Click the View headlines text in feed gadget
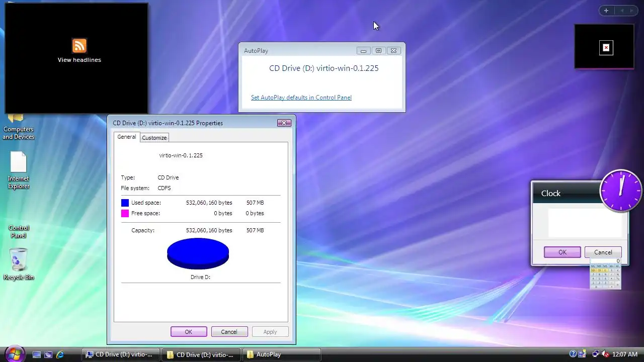Image resolution: width=644 pixels, height=362 pixels. 79,60
